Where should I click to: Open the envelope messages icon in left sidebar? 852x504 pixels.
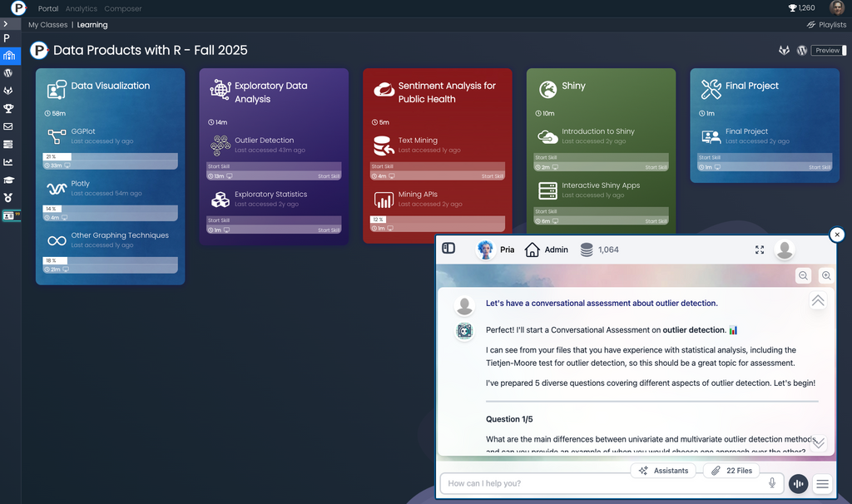[8, 126]
